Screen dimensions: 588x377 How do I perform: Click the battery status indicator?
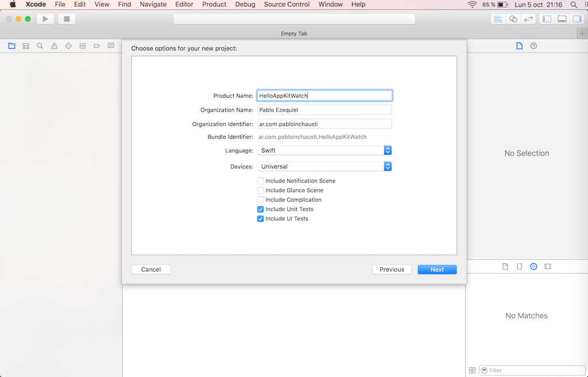tap(495, 5)
